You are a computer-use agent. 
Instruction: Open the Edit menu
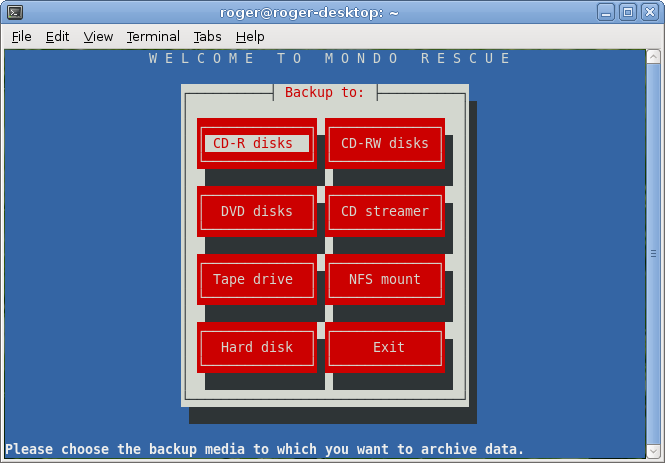[57, 37]
